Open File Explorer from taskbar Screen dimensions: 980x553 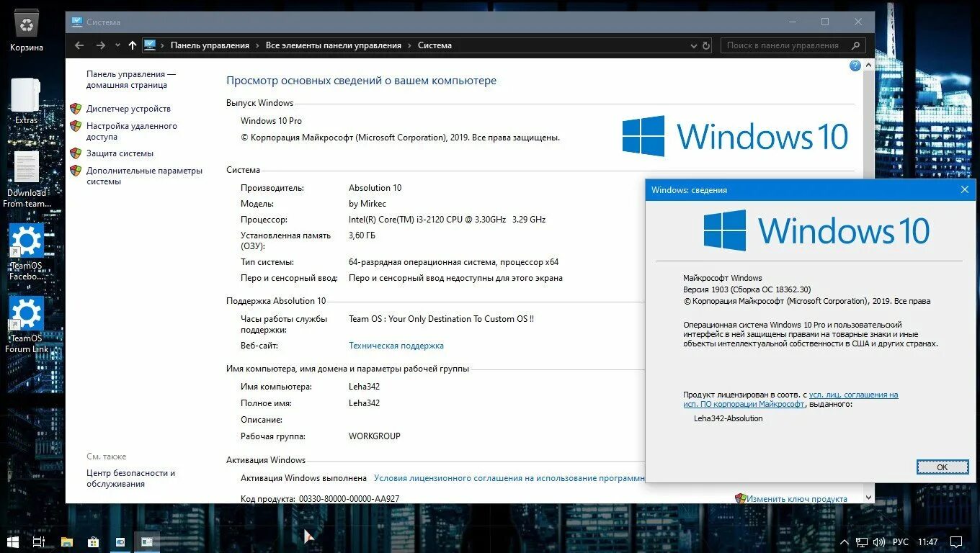66,541
